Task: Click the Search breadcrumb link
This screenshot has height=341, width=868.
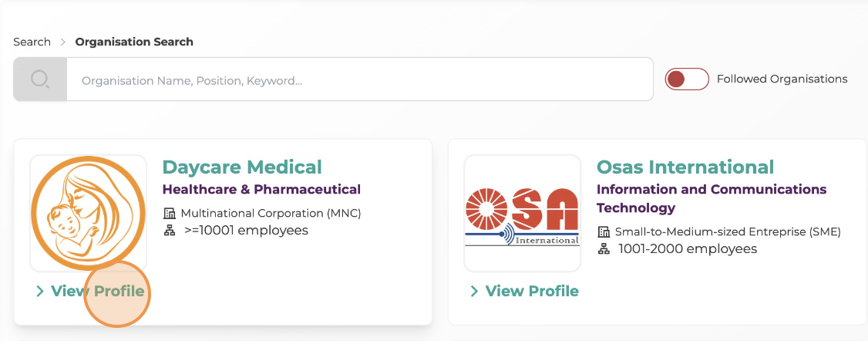Action: coord(32,42)
